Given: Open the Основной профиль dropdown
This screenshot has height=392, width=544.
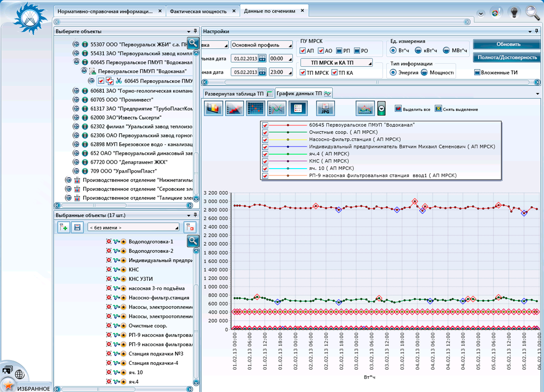Looking at the screenshot, I should tap(262, 45).
